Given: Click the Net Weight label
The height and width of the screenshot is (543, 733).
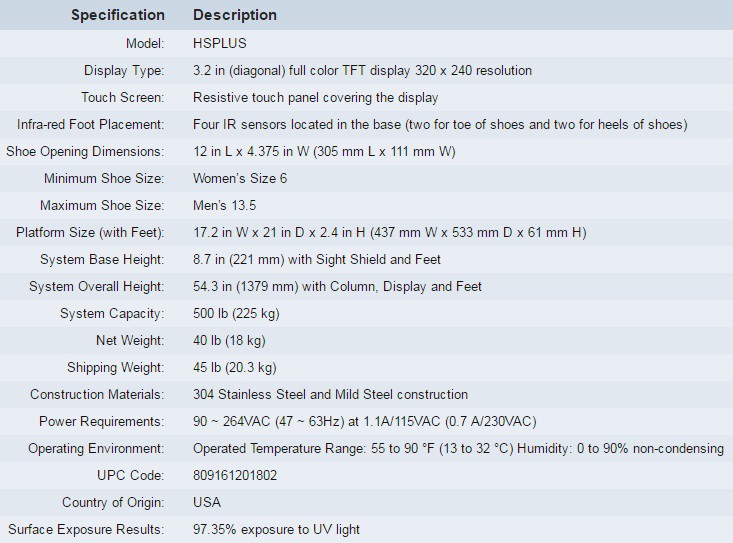Looking at the screenshot, I should tap(130, 341).
